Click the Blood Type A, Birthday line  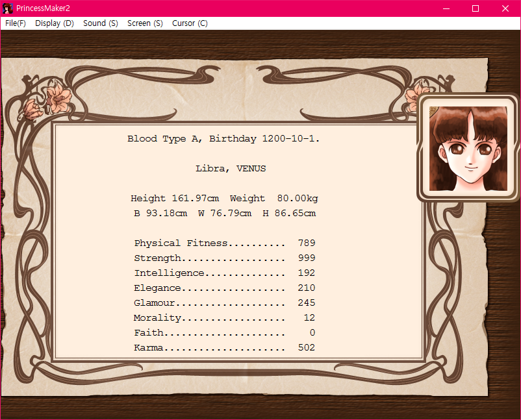(223, 138)
